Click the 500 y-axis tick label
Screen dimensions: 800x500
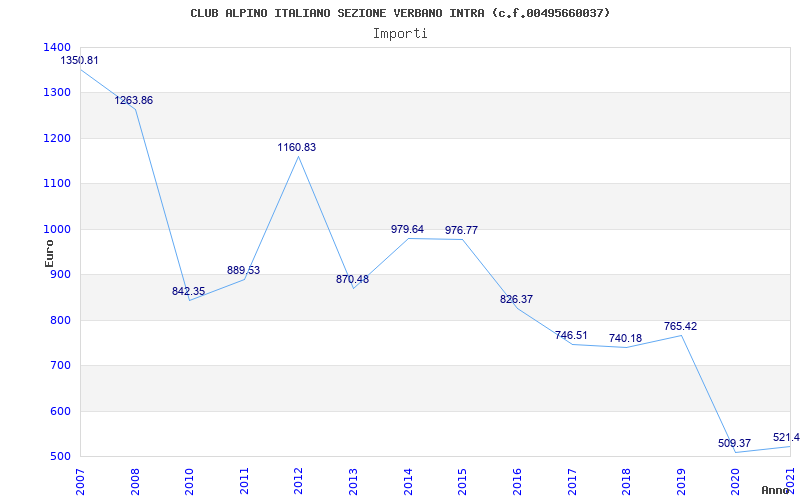pyautogui.click(x=61, y=457)
